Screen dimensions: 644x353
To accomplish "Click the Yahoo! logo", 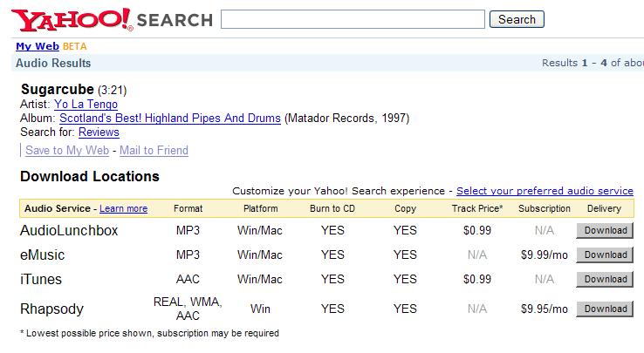I will [x=72, y=19].
